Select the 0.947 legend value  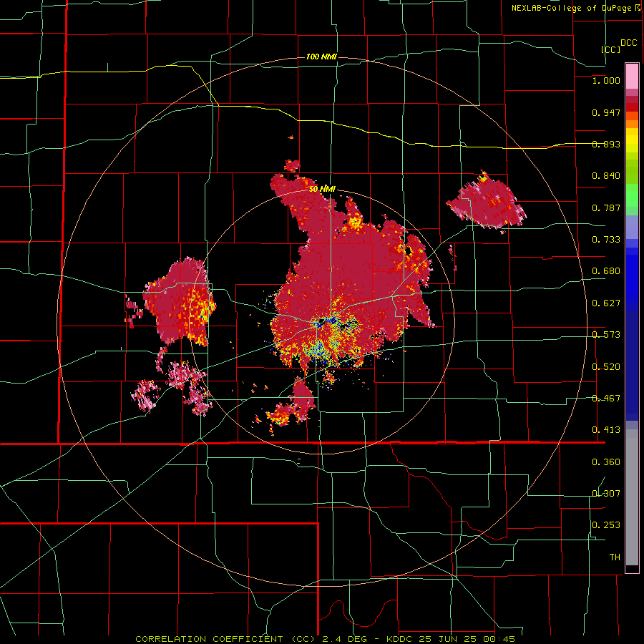coord(606,112)
